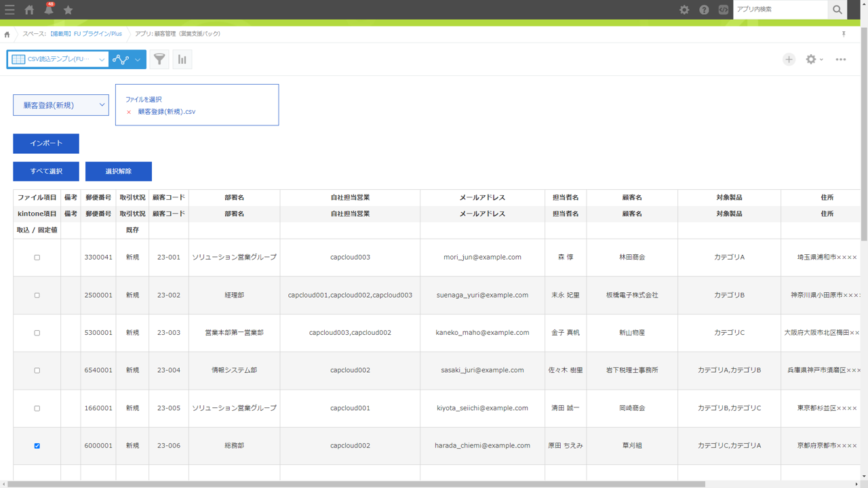This screenshot has height=488, width=868.
Task: Expand app settings gear dropdown arrow
Action: (x=821, y=60)
